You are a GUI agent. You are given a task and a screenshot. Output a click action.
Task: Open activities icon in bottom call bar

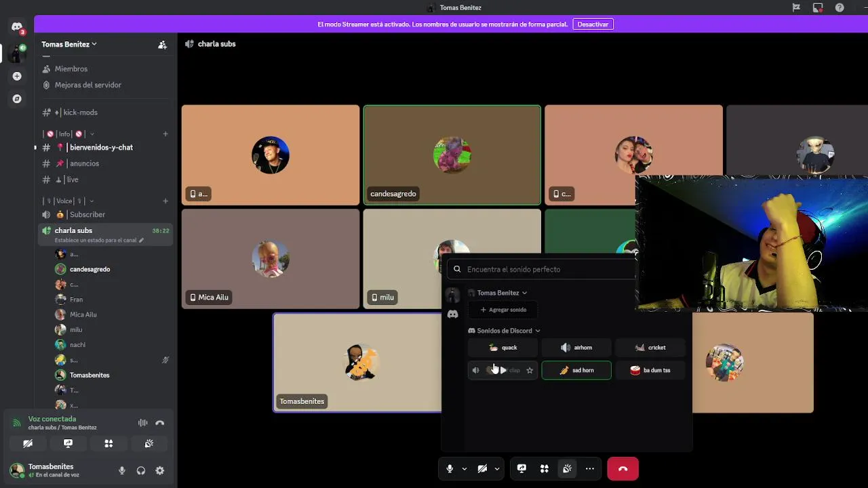544,468
